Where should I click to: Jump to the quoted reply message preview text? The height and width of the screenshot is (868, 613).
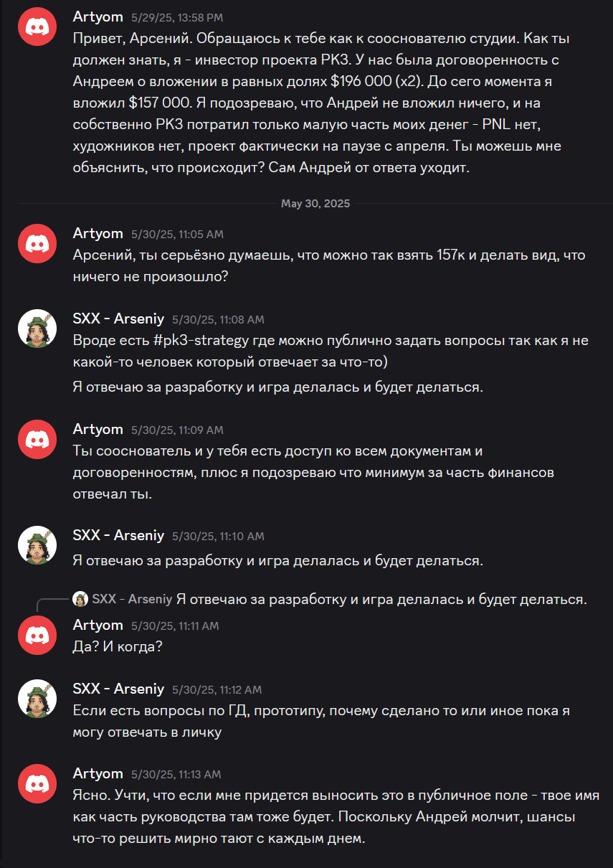click(x=381, y=599)
